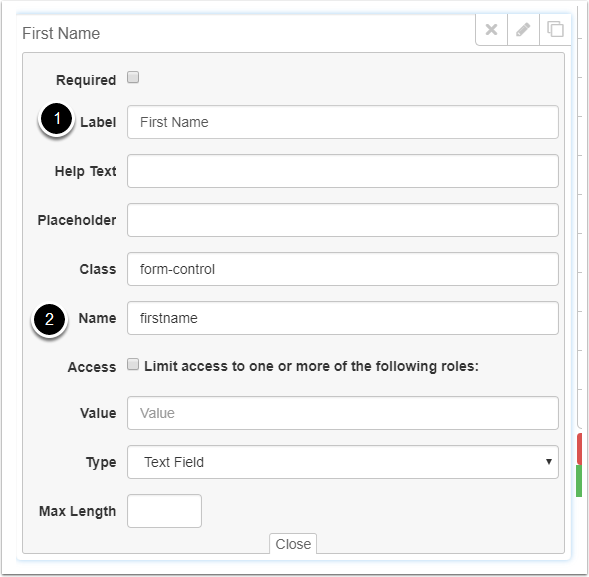The image size is (589, 577).
Task: Click the step 2 black circle marker
Action: pos(49,319)
